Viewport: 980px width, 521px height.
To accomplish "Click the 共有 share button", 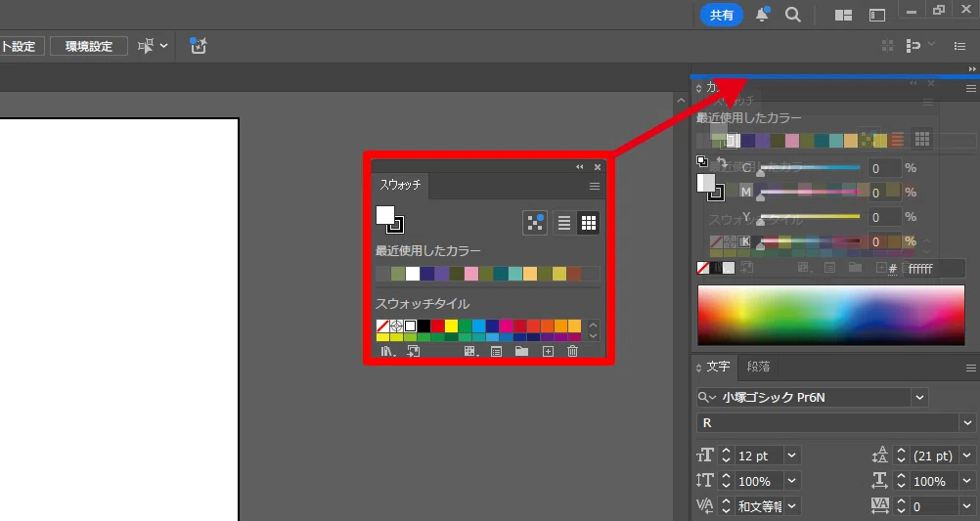I will [721, 15].
